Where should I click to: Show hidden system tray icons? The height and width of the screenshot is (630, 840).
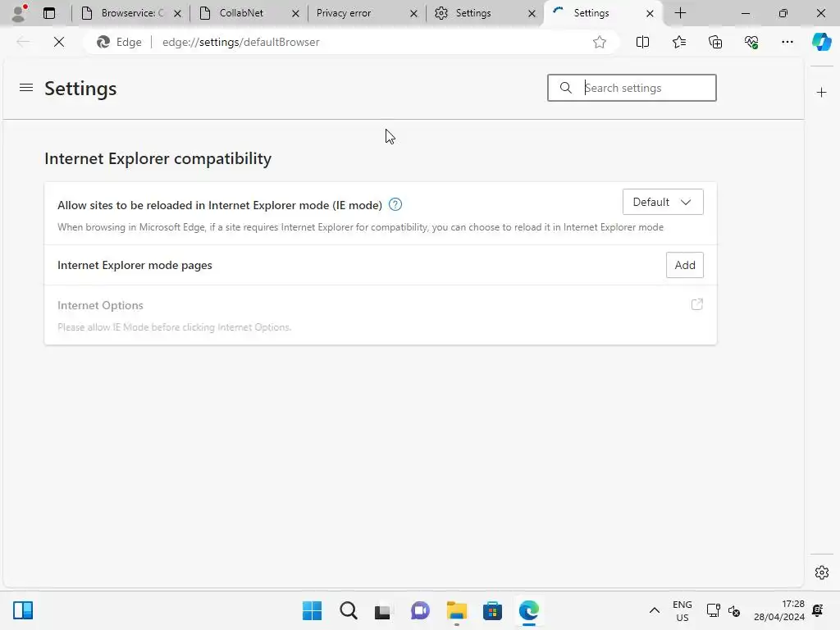click(654, 610)
